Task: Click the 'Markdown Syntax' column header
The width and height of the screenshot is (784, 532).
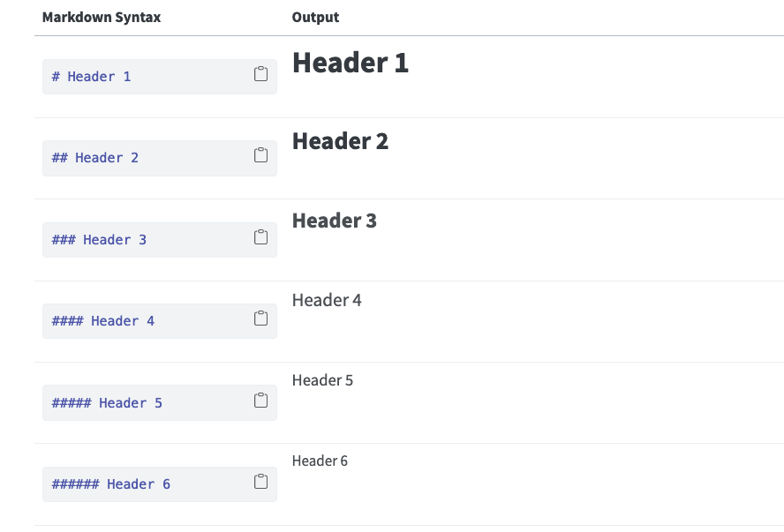Action: pos(102,18)
